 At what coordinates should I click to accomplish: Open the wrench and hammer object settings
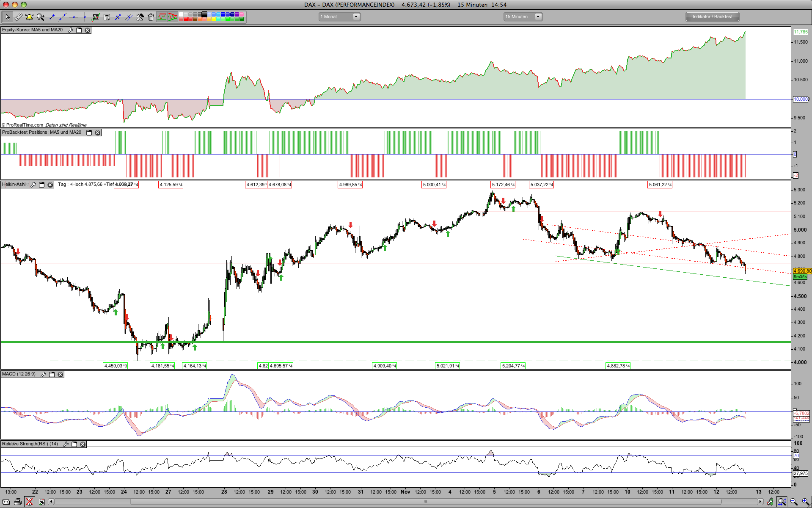[140, 17]
